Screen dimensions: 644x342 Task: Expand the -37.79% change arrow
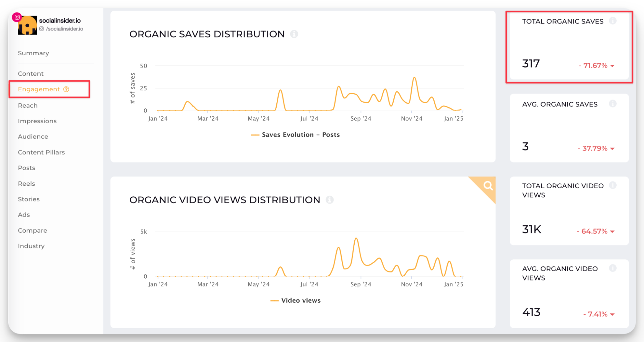(x=612, y=149)
